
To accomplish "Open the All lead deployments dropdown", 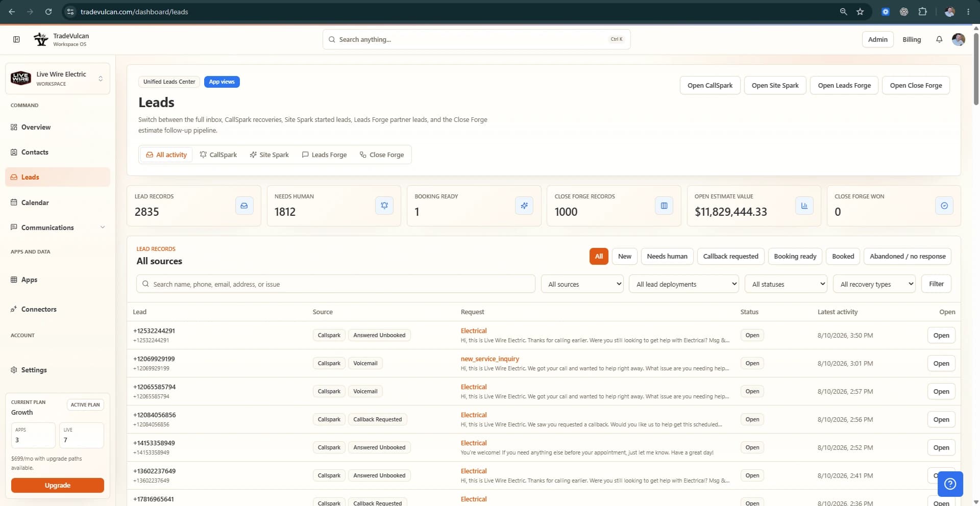I will click(684, 284).
